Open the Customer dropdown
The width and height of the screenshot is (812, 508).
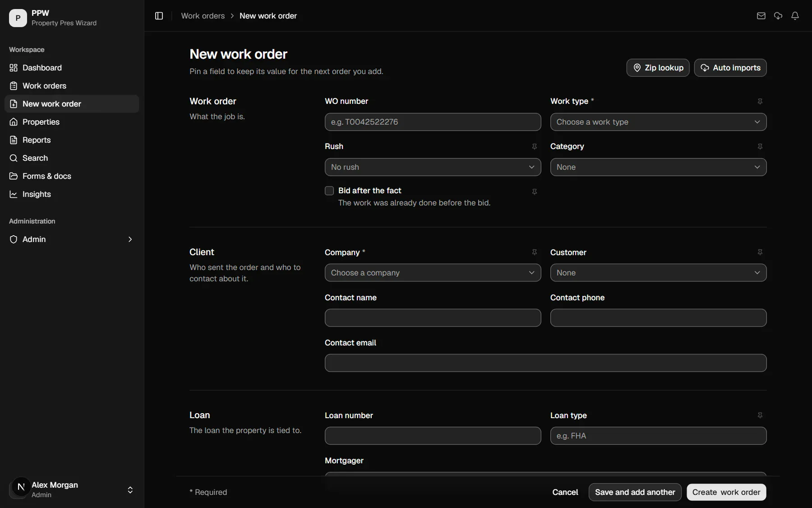658,272
